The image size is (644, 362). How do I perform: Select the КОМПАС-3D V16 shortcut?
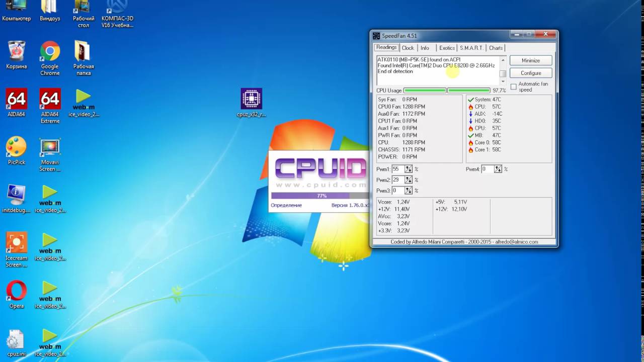pyautogui.click(x=117, y=14)
